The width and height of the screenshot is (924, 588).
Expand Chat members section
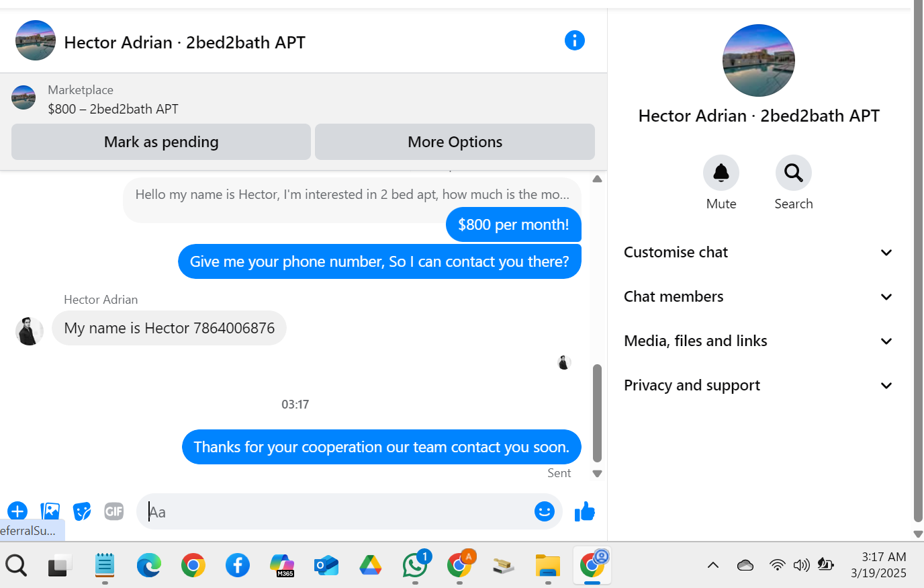pos(759,297)
